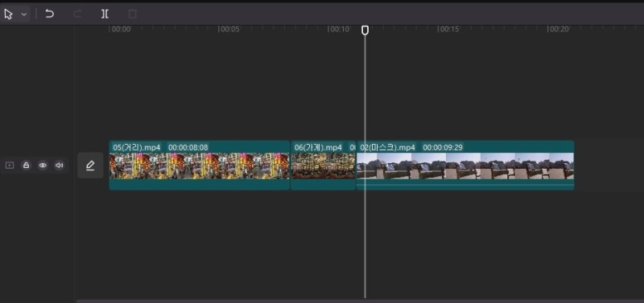Select the 06(가게).mp4 clip
The height and width of the screenshot is (303, 644).
point(324,166)
